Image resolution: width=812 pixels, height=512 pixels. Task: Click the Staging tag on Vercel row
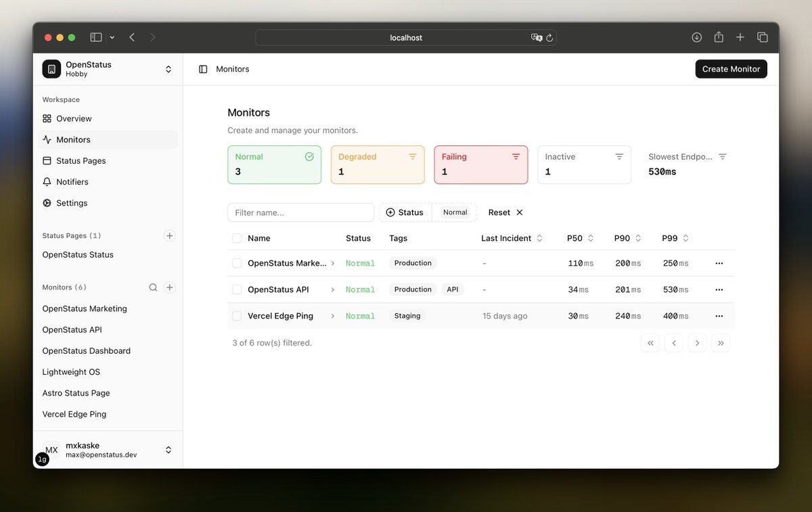[x=407, y=316]
